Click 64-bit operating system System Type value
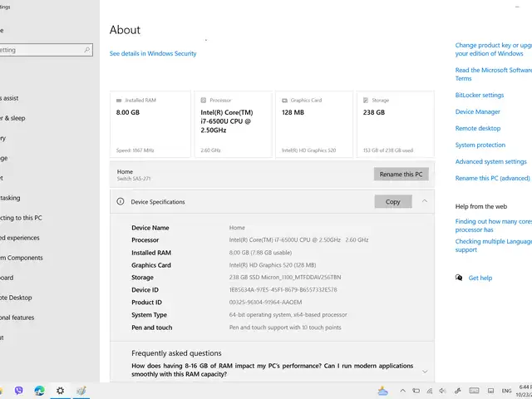This screenshot has width=532, height=399. 288,315
